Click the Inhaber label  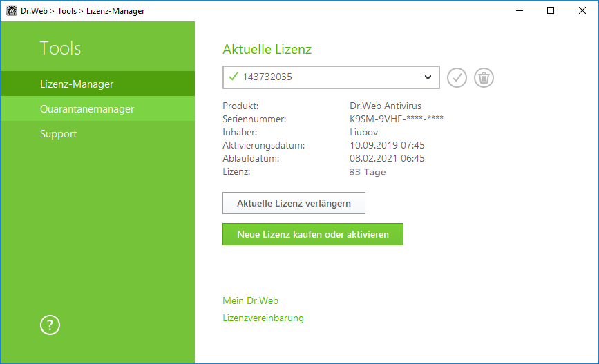pyautogui.click(x=240, y=132)
